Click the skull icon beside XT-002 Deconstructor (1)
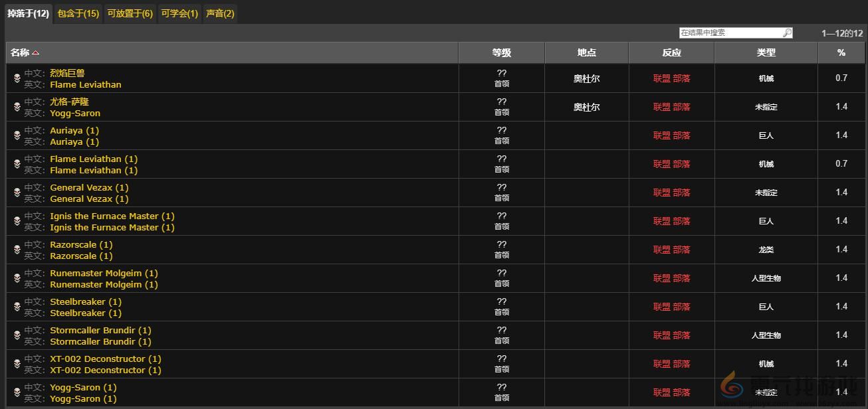This screenshot has width=868, height=409. click(x=17, y=364)
